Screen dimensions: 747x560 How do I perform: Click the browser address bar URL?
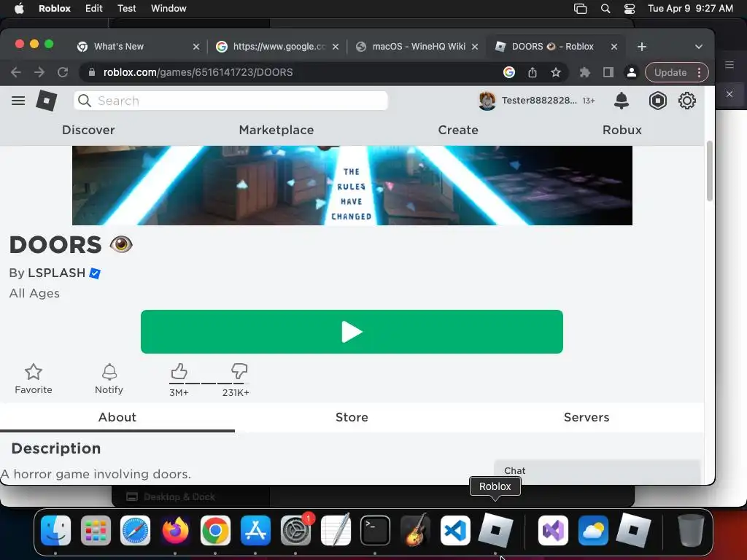198,72
